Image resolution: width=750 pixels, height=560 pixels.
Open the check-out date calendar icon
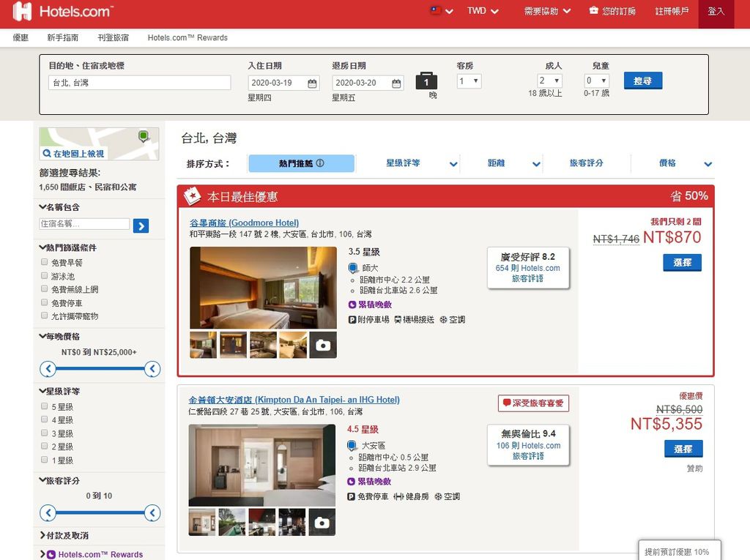click(x=396, y=83)
